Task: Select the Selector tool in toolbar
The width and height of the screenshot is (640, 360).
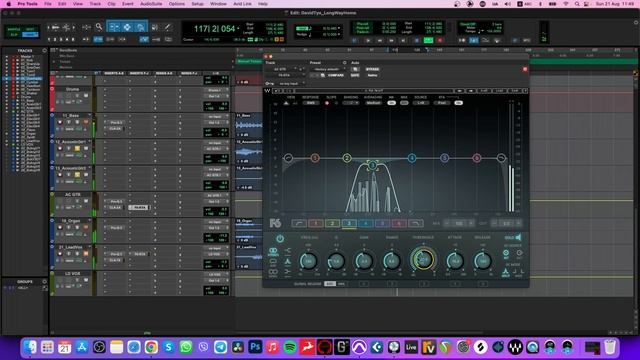Action: click(x=127, y=27)
